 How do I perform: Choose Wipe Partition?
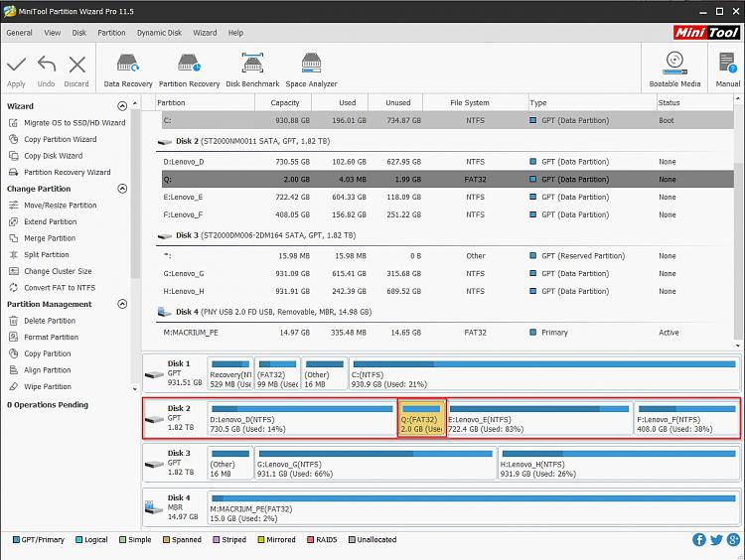click(x=40, y=386)
